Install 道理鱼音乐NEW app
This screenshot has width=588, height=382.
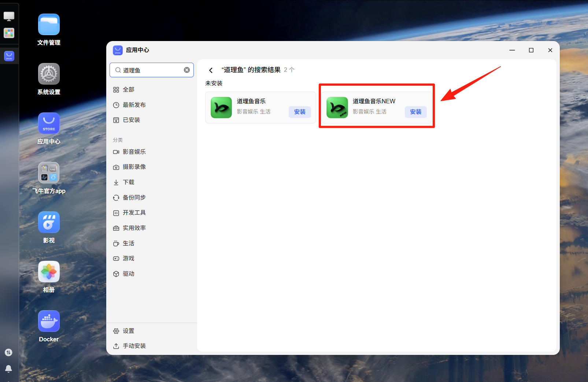tap(415, 112)
